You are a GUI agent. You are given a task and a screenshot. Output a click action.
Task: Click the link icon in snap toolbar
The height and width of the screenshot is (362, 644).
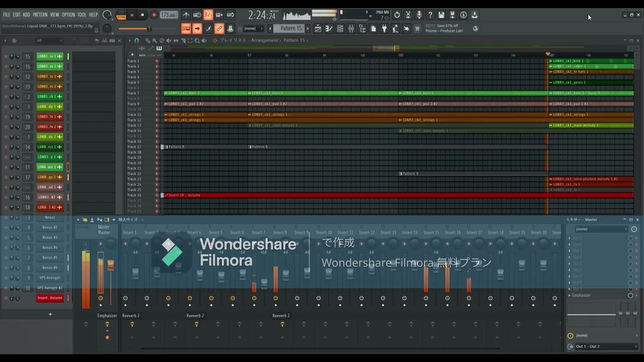pyautogui.click(x=219, y=29)
